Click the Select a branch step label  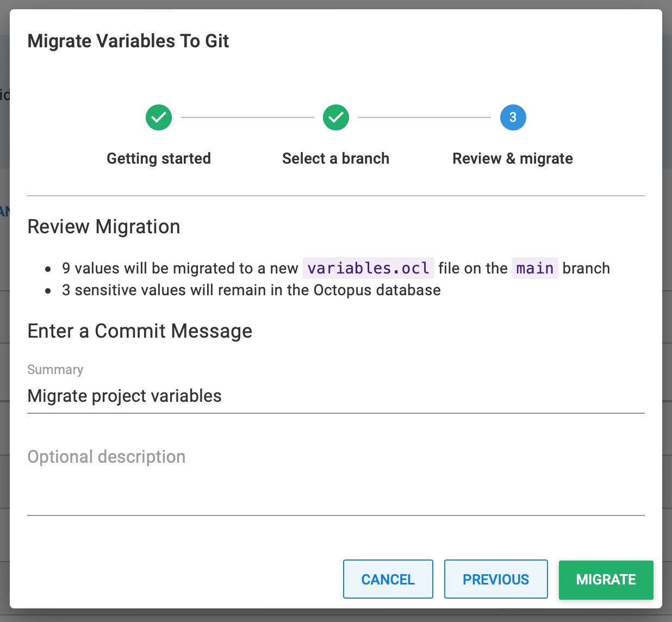tap(335, 158)
